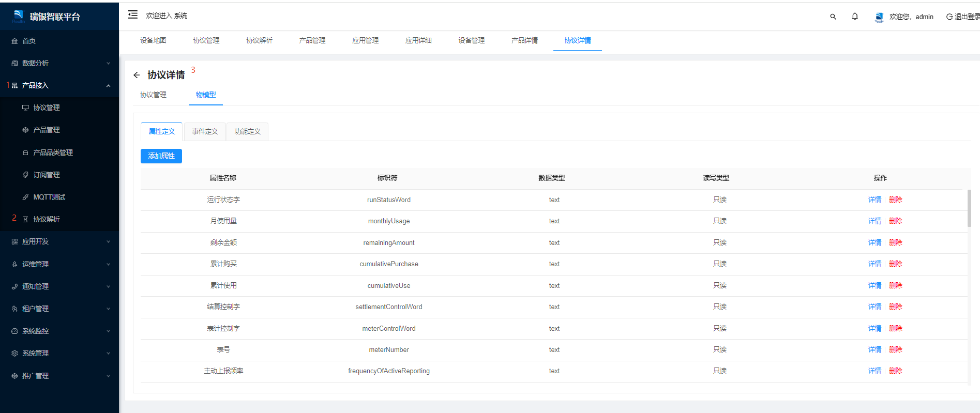Click the 数据分析 sidebar icon
This screenshot has height=413, width=980.
click(x=14, y=63)
